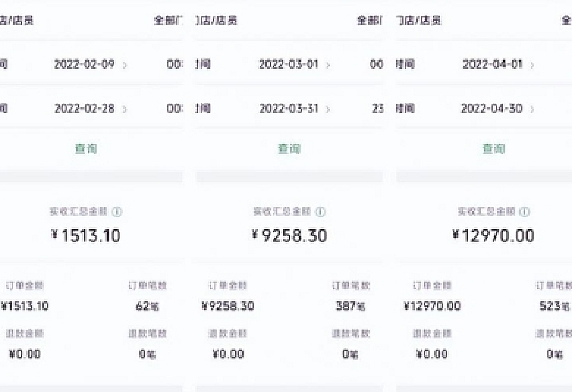Open start date picker showing 2022-04-01
572x392 pixels.
(492, 65)
